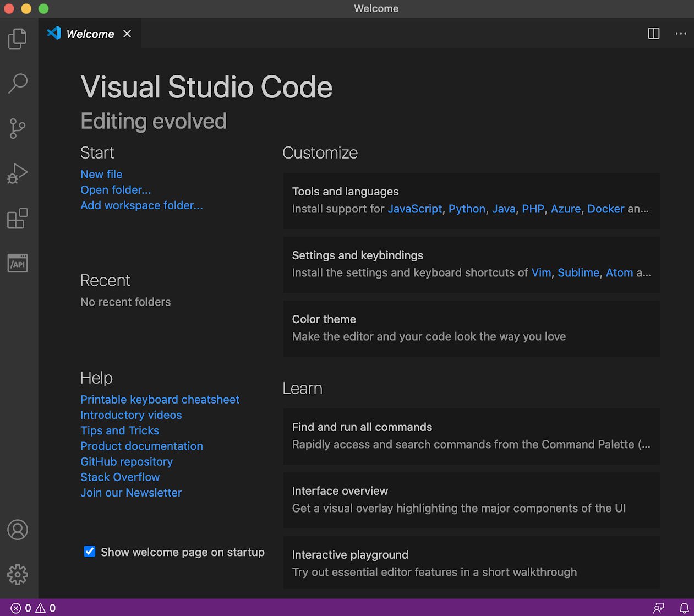Click Join our Newsletter link
Screen dimensions: 694x616
coord(131,493)
